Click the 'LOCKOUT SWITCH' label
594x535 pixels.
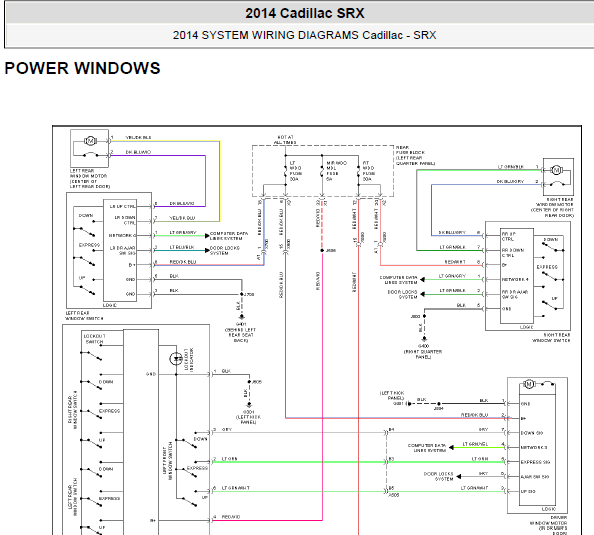coord(95,339)
